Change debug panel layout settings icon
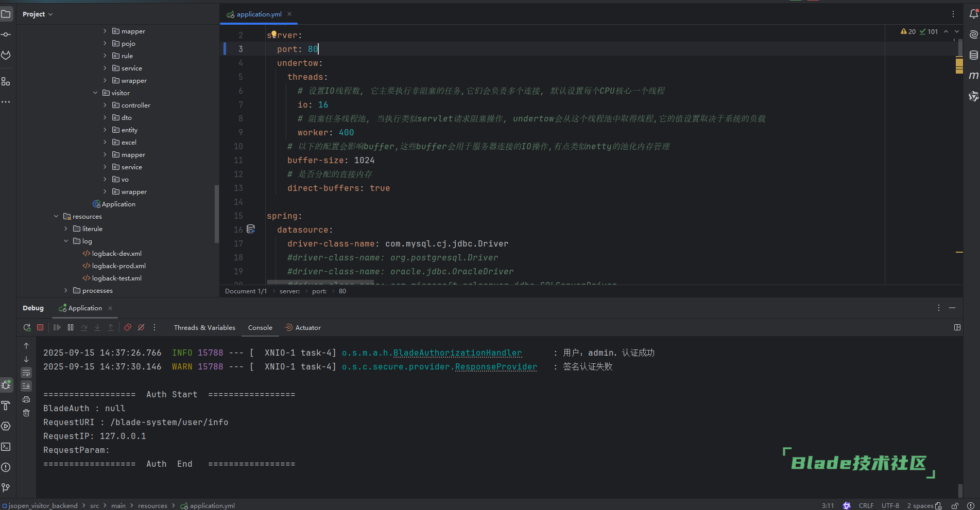The image size is (980, 510). point(957,327)
